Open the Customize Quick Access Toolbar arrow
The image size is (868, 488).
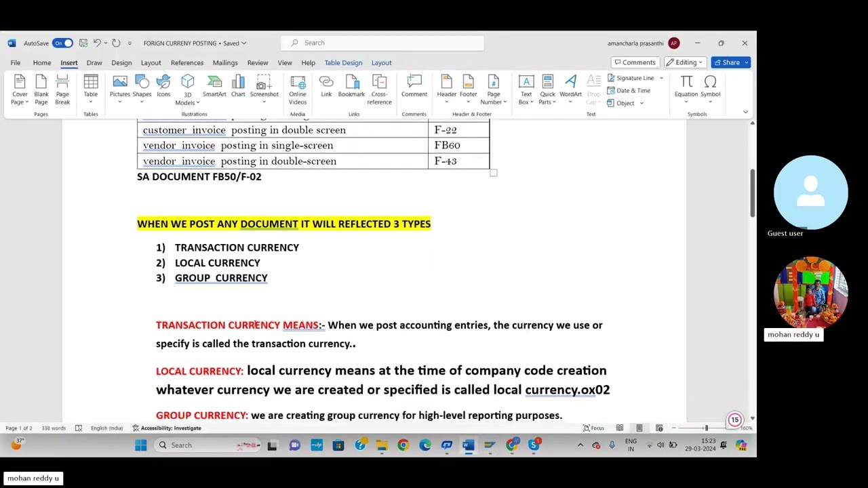click(130, 43)
